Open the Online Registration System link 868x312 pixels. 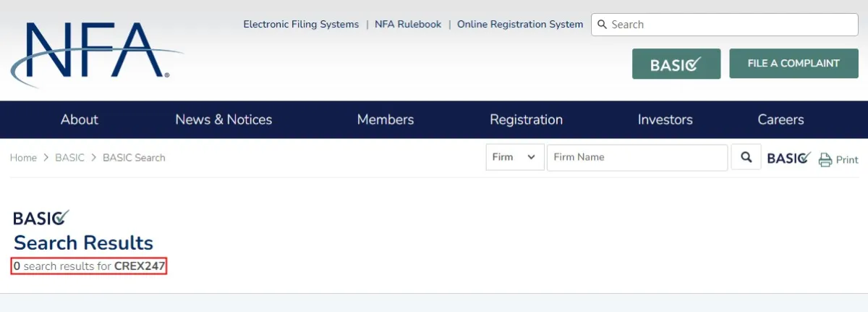pos(520,24)
